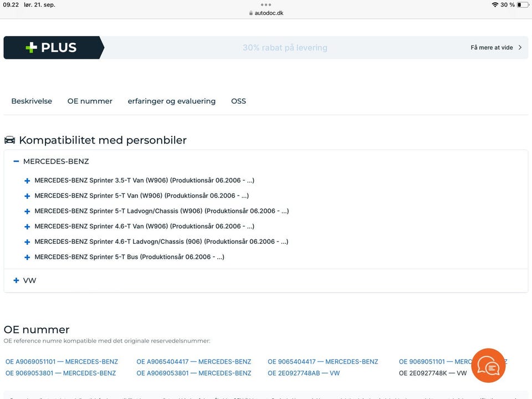Tap the padlock icon beside autodoc.dk

click(x=250, y=13)
